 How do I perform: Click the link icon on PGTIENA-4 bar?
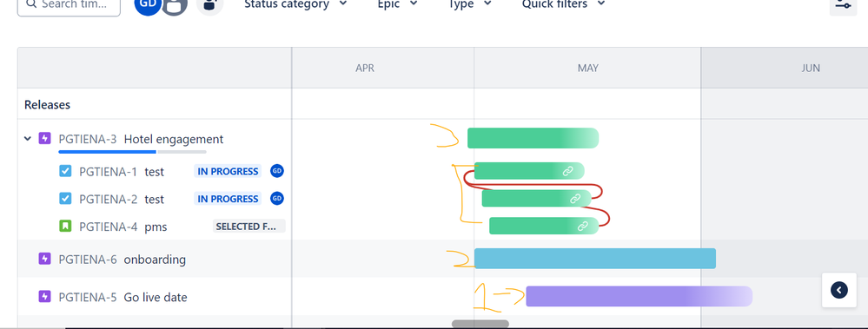pyautogui.click(x=582, y=226)
